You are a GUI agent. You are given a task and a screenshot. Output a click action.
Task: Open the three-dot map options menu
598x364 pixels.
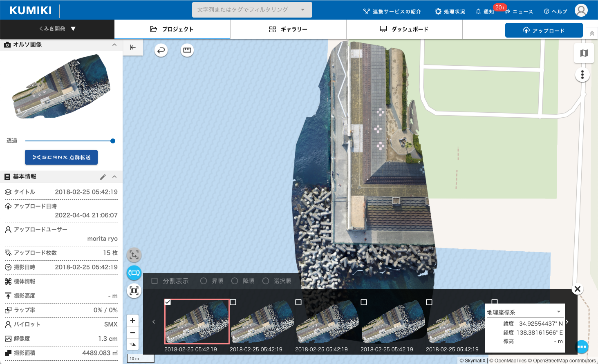(582, 75)
